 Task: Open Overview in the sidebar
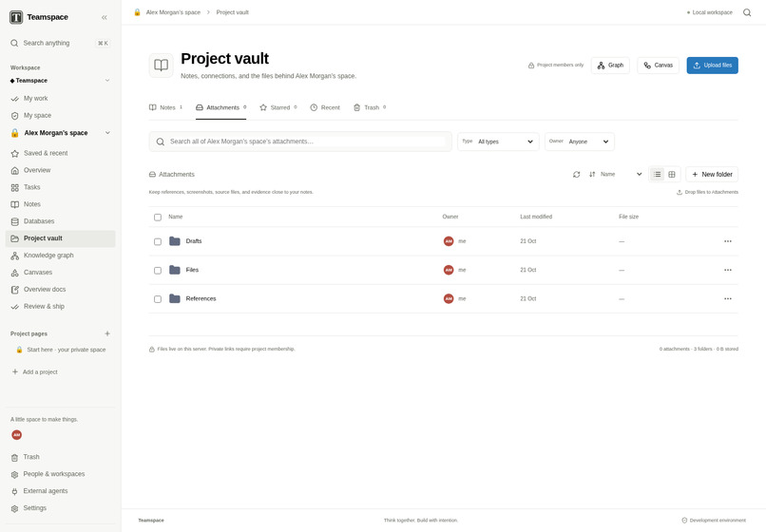coord(61,170)
